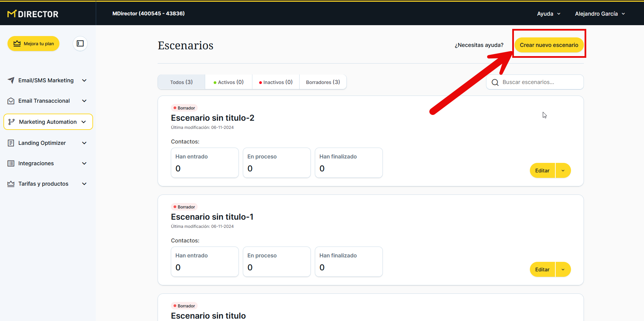
Task: Click the ¿Necesitas ayuda? link
Action: pyautogui.click(x=479, y=45)
